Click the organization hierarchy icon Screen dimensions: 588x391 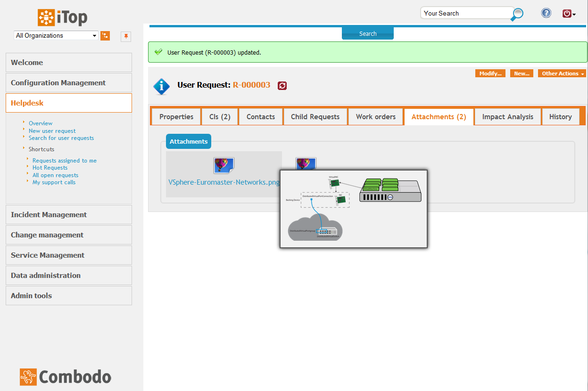(x=105, y=36)
